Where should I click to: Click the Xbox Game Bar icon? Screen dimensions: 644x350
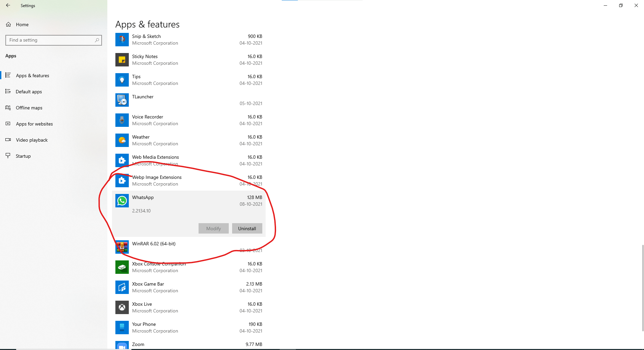pos(122,287)
